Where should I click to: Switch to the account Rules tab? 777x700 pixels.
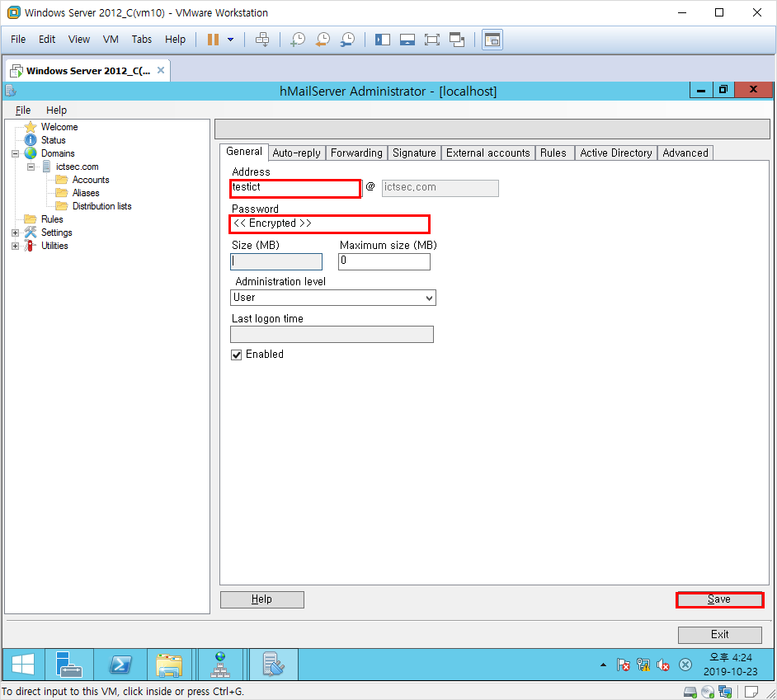[553, 153]
